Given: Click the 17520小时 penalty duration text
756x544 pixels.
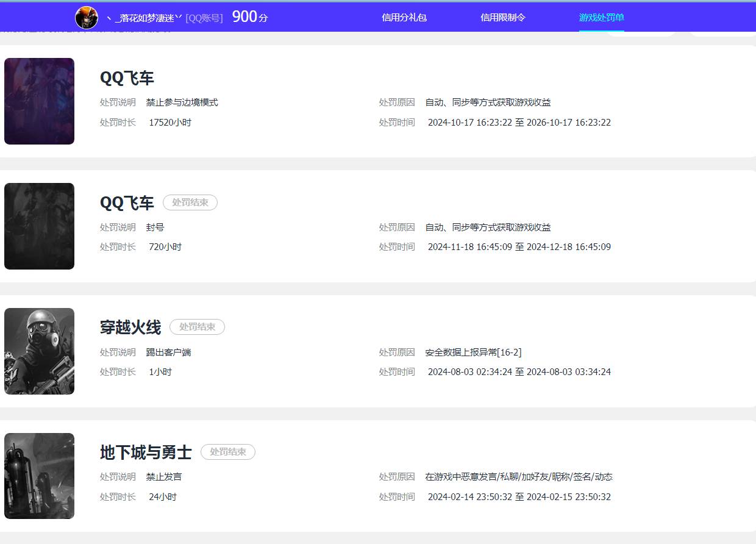Looking at the screenshot, I should pos(170,123).
